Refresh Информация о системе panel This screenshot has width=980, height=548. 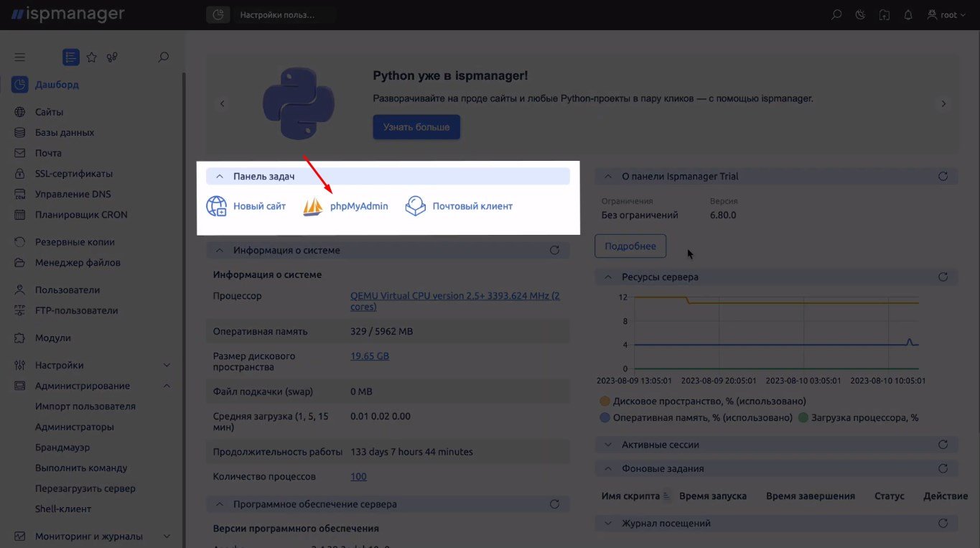tap(554, 251)
